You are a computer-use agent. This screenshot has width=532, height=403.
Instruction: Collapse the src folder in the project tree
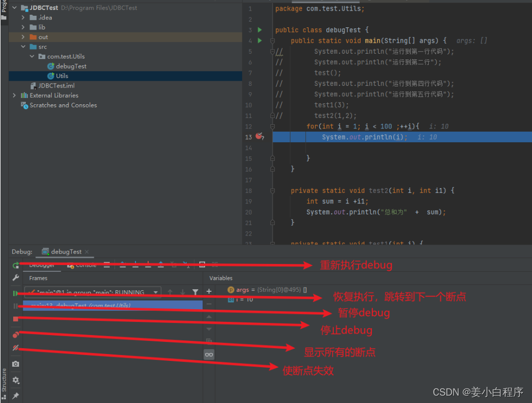(x=23, y=46)
